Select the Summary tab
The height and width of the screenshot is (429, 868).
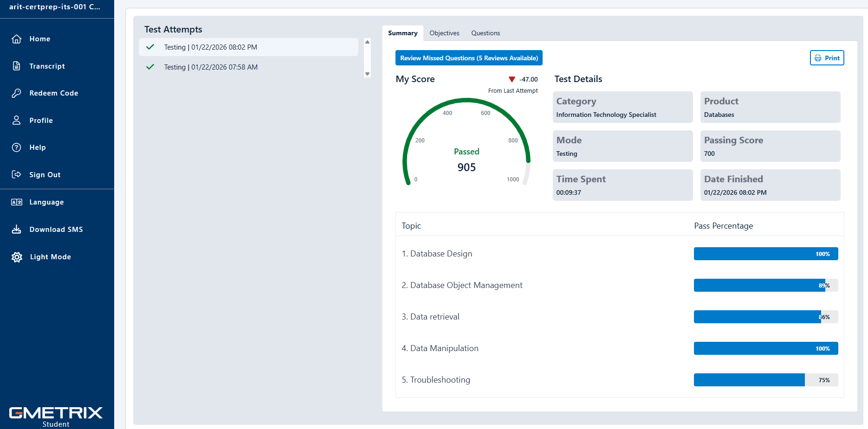click(402, 33)
